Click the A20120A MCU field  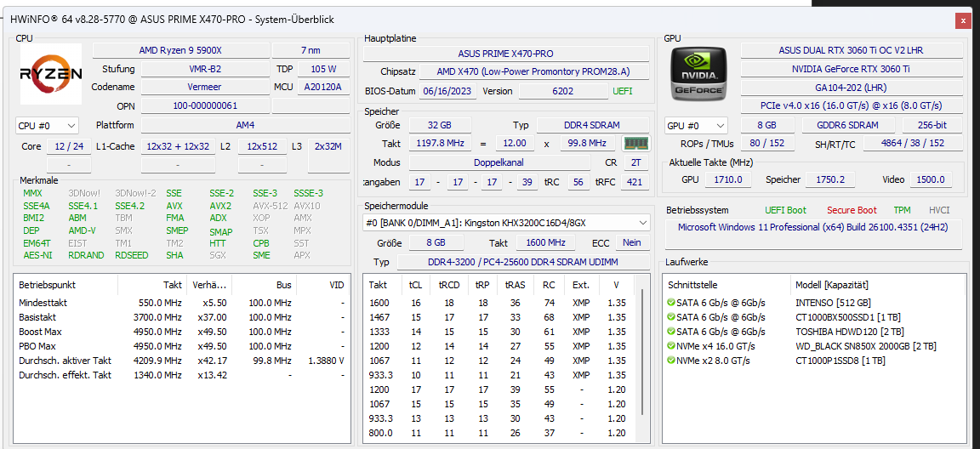click(x=324, y=87)
